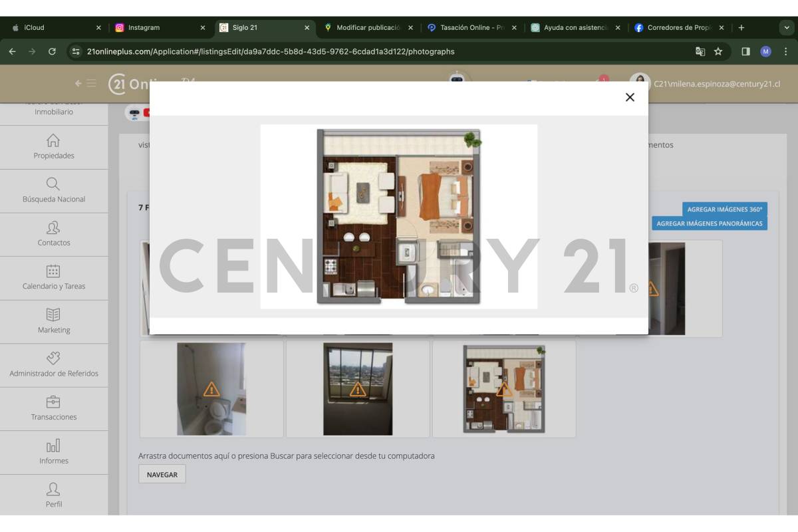Screen dimensions: 798x532
Task: Open Propiedades in the sidebar
Action: point(54,147)
